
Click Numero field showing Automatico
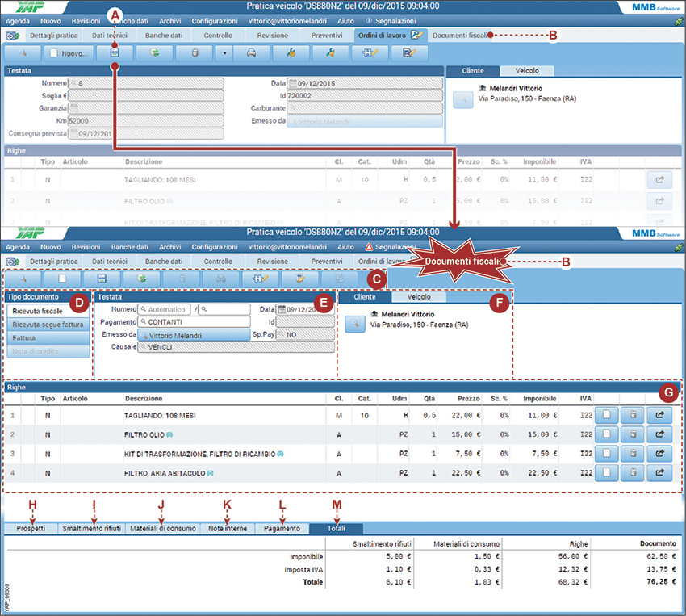(164, 309)
